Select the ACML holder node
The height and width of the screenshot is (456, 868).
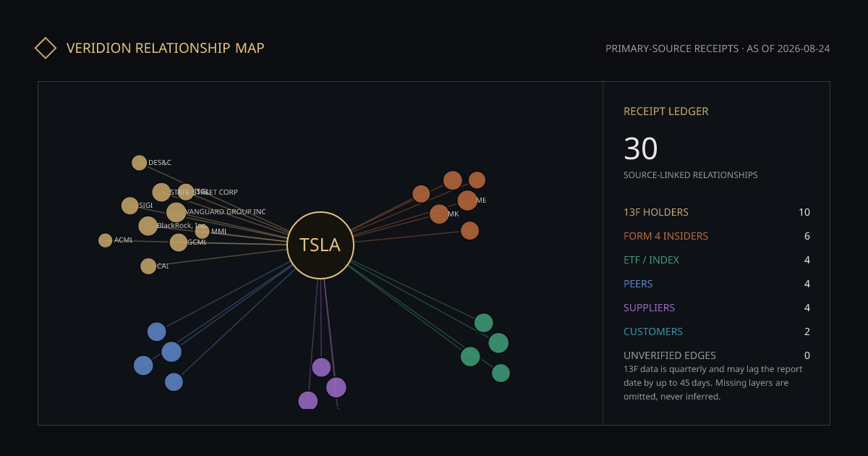[106, 240]
